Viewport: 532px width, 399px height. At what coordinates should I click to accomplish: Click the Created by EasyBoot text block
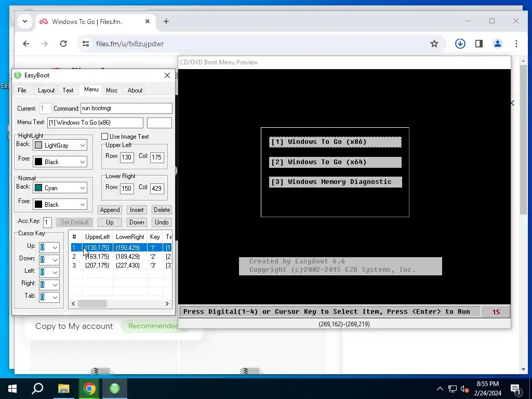click(340, 266)
